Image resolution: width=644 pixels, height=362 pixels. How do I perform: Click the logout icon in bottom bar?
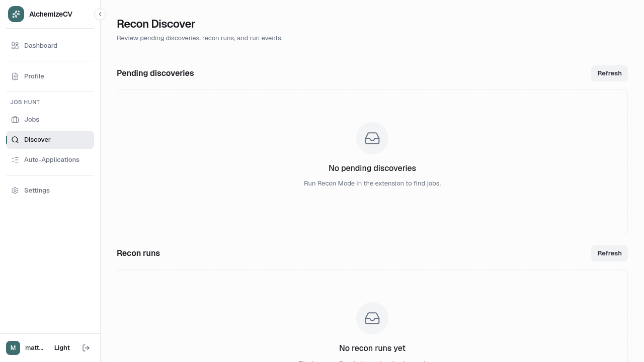(x=86, y=347)
